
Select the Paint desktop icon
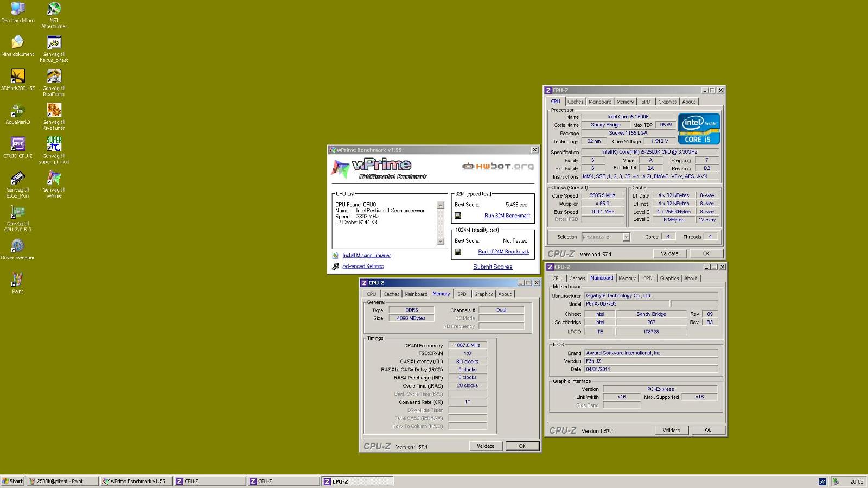click(17, 283)
